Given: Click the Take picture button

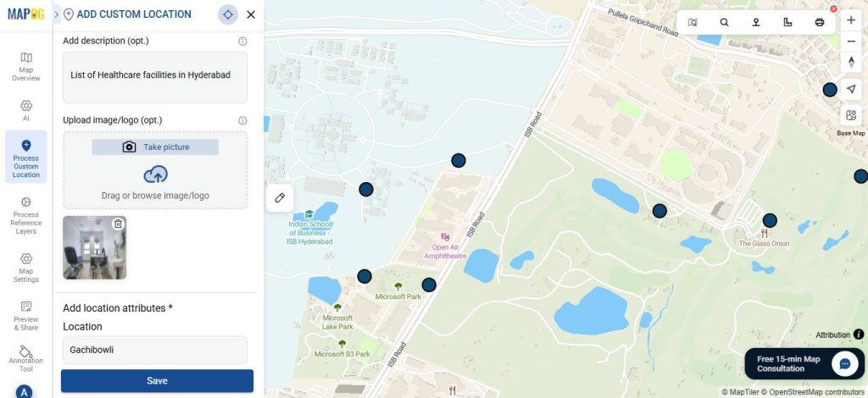Looking at the screenshot, I should [155, 147].
